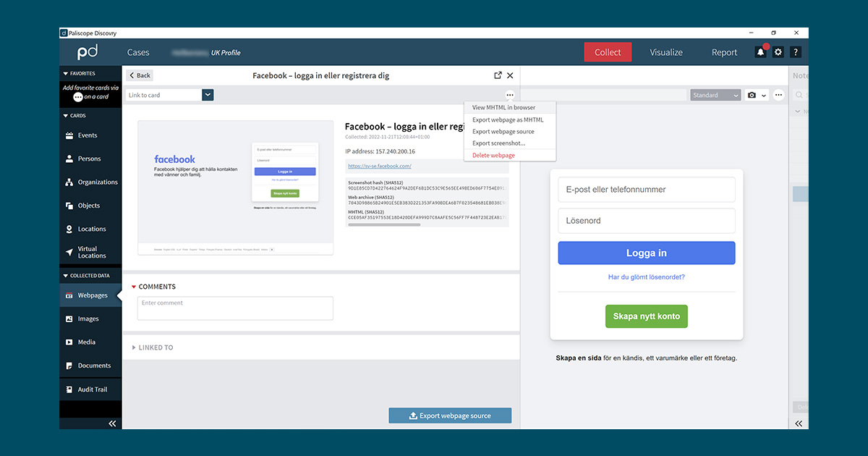
Task: Click the notifications bell icon
Action: pos(760,52)
